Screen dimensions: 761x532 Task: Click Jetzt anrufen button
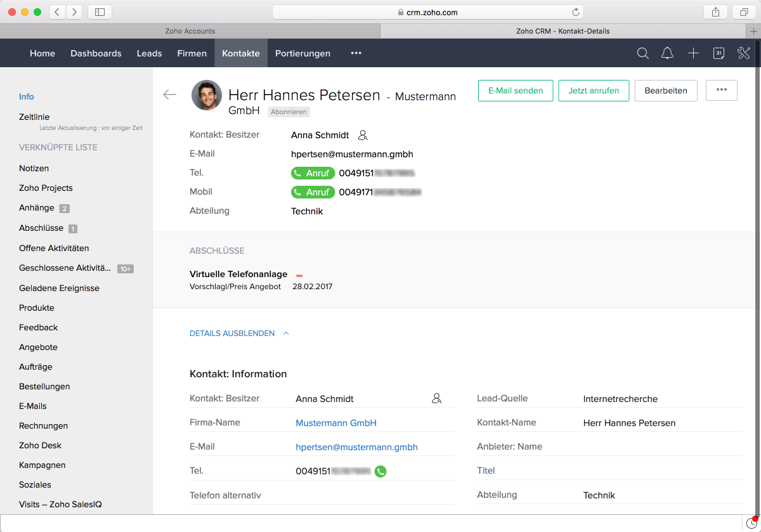pyautogui.click(x=594, y=90)
